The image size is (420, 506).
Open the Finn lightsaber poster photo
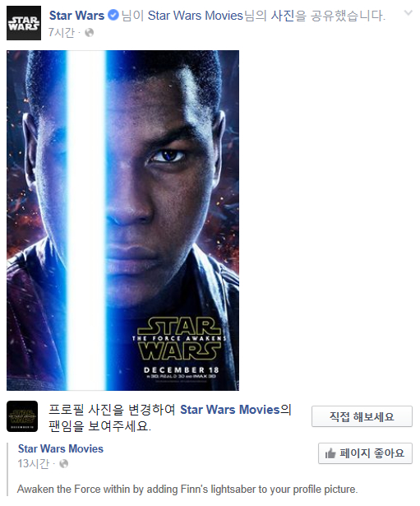click(122, 221)
